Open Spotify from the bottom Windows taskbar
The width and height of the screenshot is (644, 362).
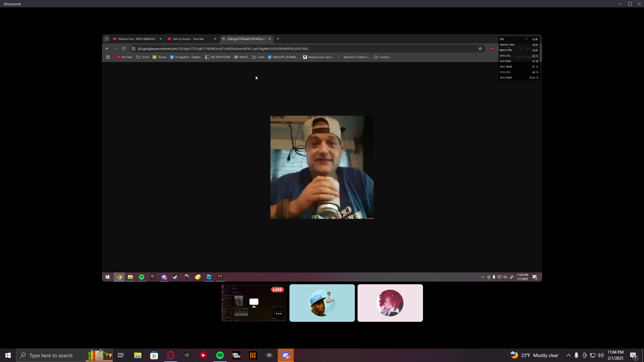point(220,355)
